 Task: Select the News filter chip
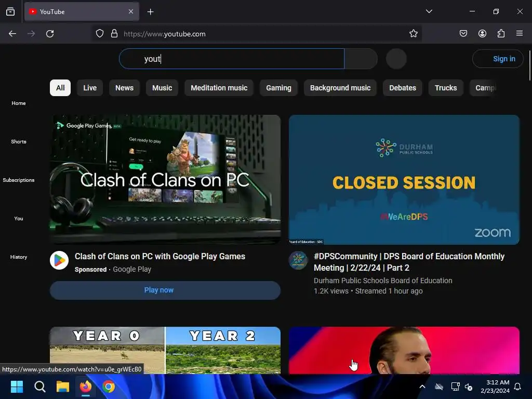124,88
